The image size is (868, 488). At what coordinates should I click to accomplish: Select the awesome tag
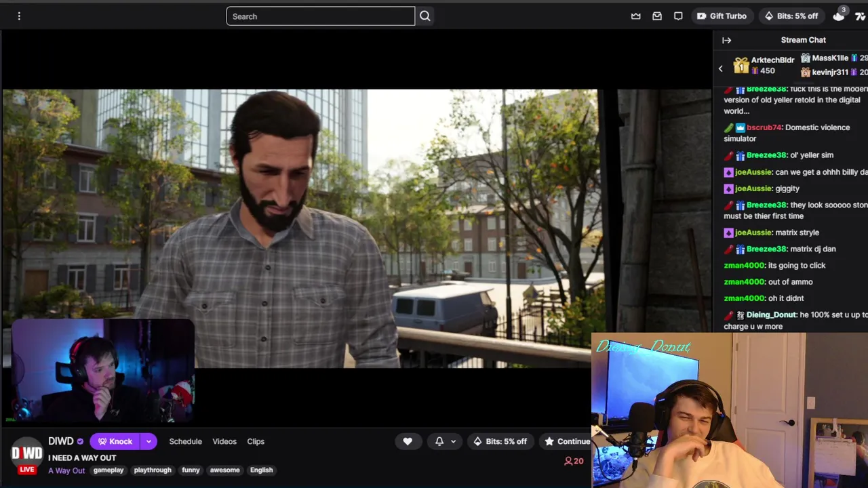point(224,470)
